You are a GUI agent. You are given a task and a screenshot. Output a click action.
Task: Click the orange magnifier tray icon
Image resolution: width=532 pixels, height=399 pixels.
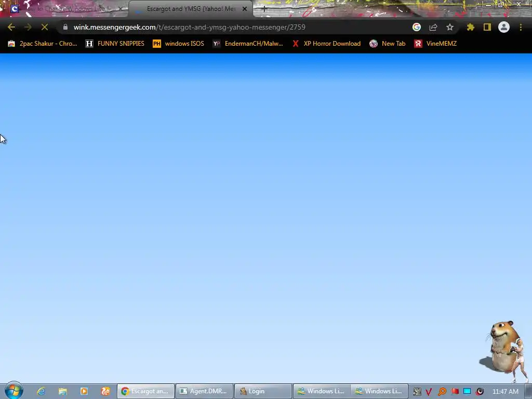tap(442, 392)
